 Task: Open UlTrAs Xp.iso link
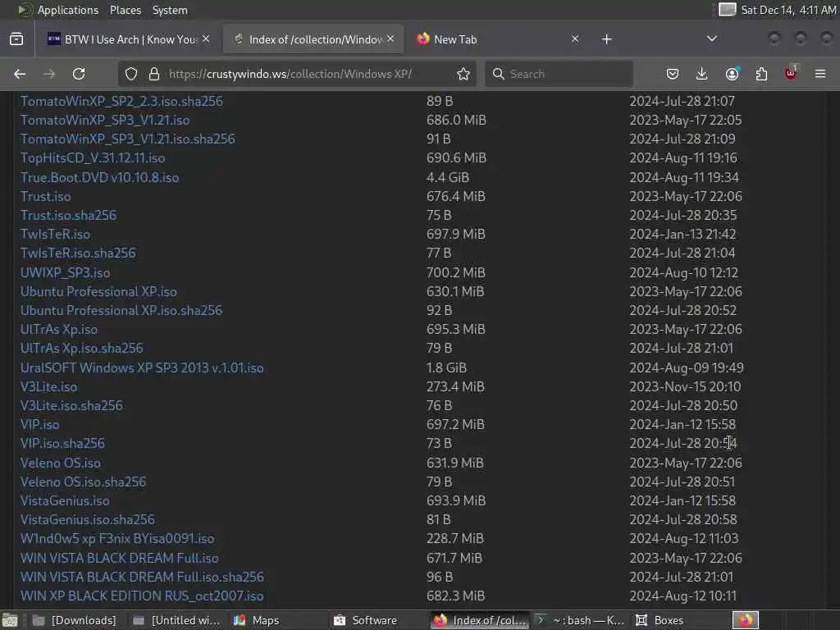(59, 329)
